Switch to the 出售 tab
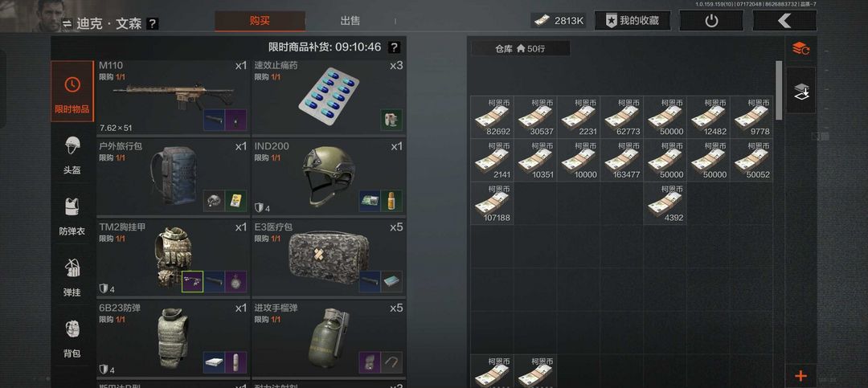868x388 pixels. (350, 21)
